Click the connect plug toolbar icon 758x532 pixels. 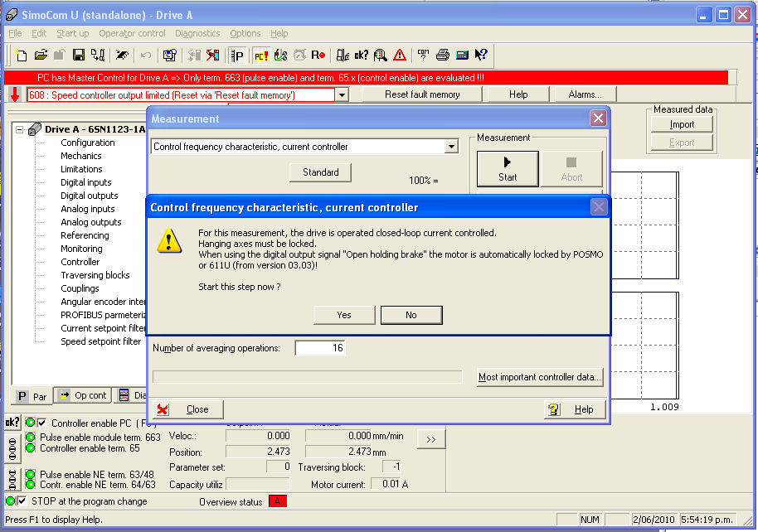pyautogui.click(x=122, y=55)
